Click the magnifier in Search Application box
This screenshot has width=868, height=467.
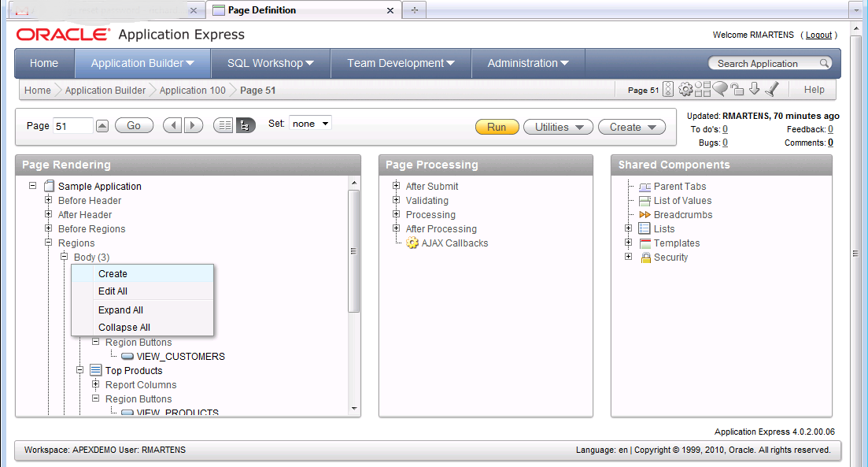(x=824, y=63)
